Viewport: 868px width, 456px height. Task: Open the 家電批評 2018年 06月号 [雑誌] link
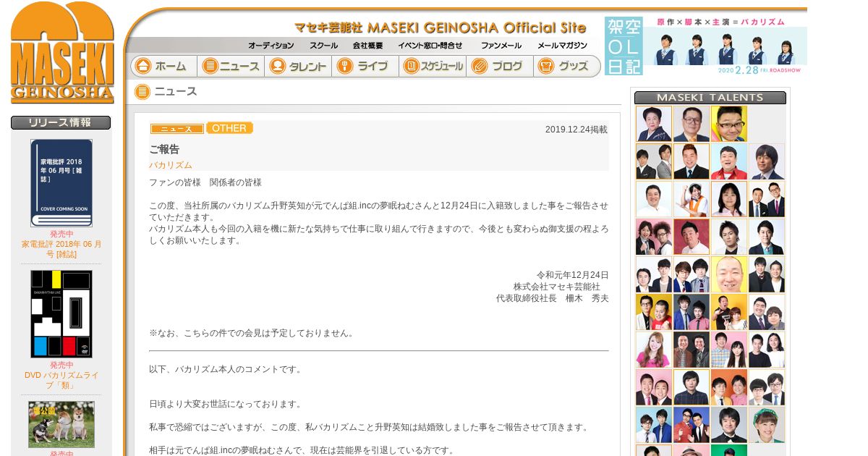[x=61, y=249]
